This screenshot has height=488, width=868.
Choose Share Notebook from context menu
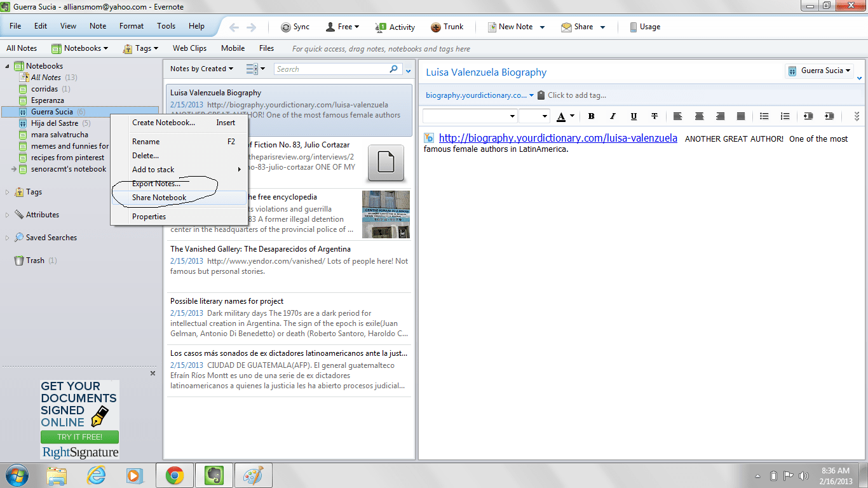179,198
